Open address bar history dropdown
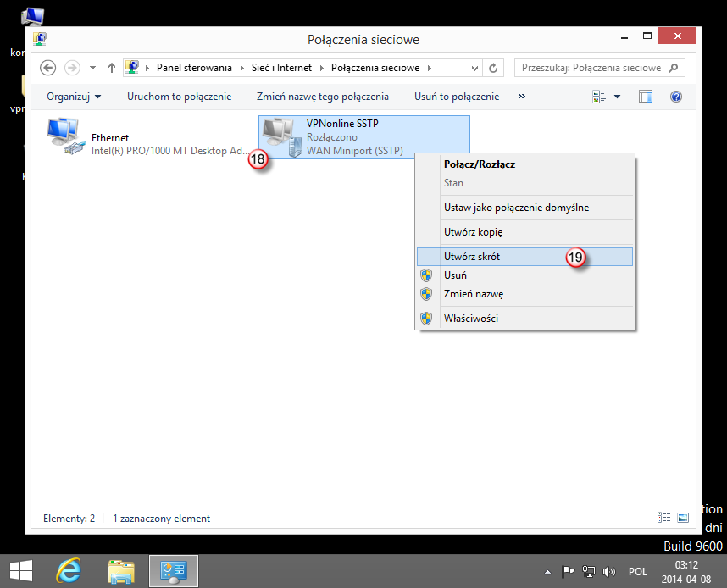Screen dimensions: 727x588 coord(474,68)
